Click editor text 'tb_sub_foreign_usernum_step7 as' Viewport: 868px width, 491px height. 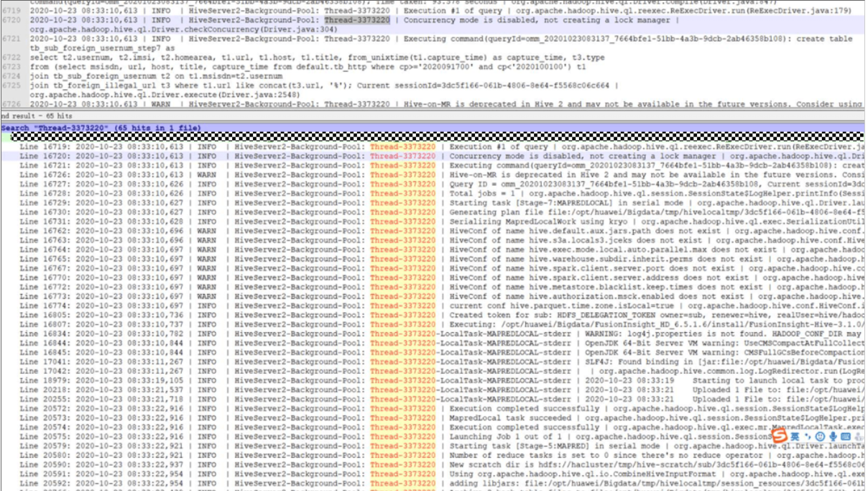(101, 48)
